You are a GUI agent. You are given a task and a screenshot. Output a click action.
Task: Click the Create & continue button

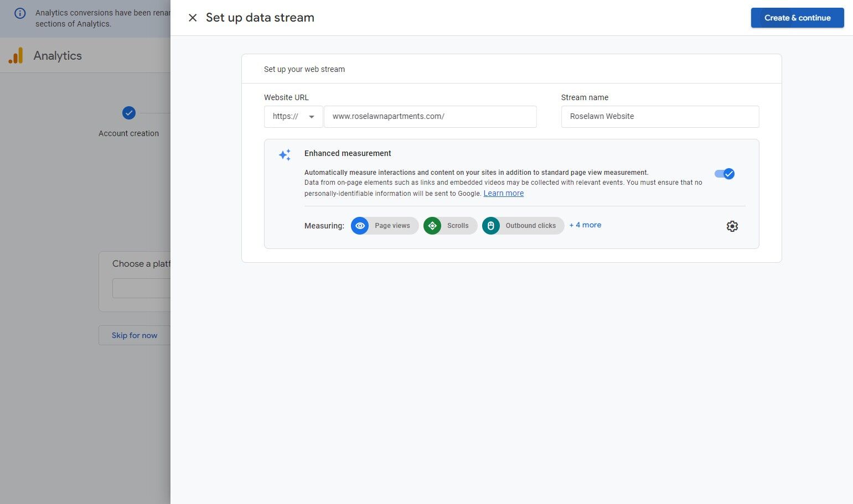click(x=797, y=18)
